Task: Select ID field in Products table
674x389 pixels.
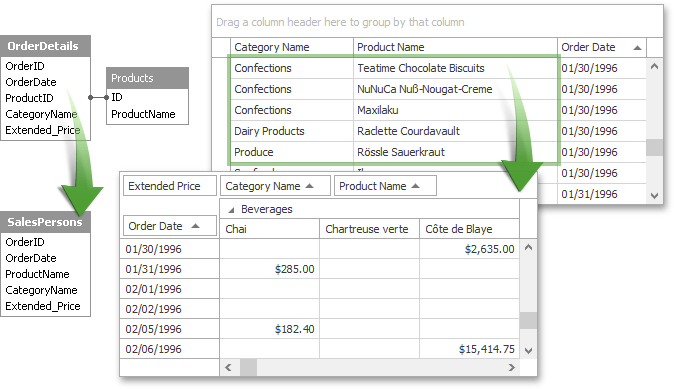Action: [x=117, y=97]
